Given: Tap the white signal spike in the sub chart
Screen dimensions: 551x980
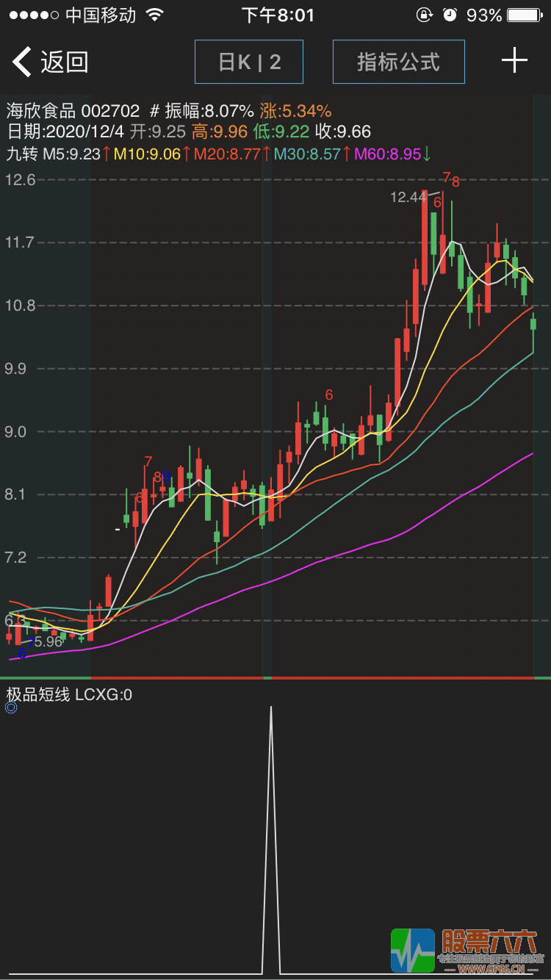Looking at the screenshot, I should tap(271, 840).
